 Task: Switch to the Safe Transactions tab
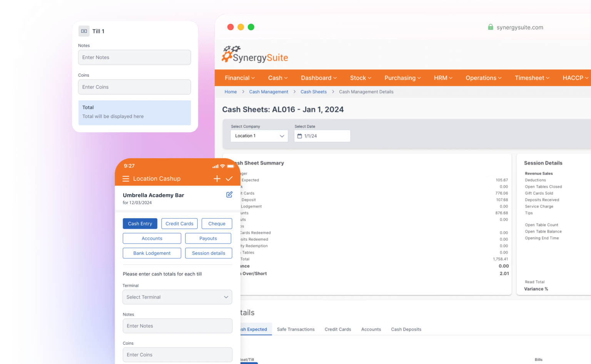pos(295,329)
